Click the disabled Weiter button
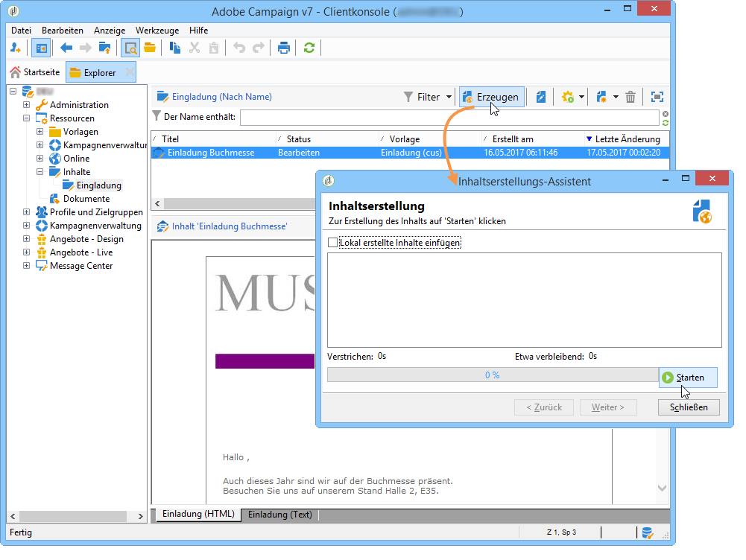Screen dimensions: 746x560 pos(608,407)
